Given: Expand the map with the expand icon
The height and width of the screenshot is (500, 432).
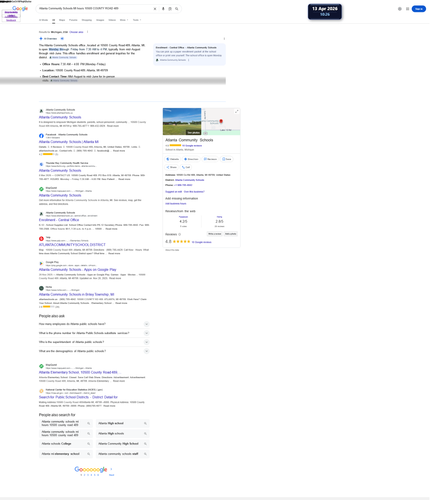Looking at the screenshot, I should click(x=237, y=111).
